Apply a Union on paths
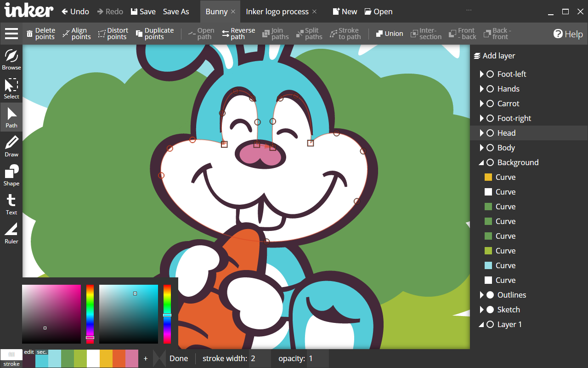The height and width of the screenshot is (368, 588). [389, 33]
